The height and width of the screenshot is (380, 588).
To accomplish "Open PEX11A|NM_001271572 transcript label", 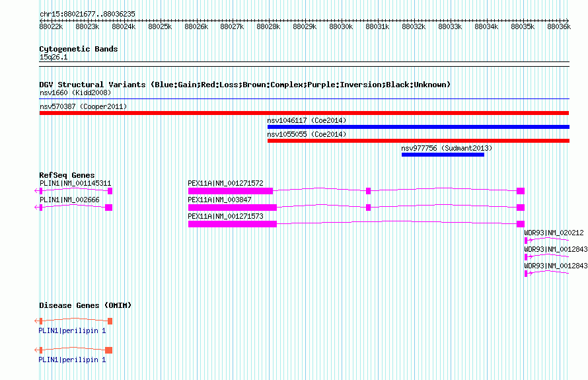I will tap(225, 184).
